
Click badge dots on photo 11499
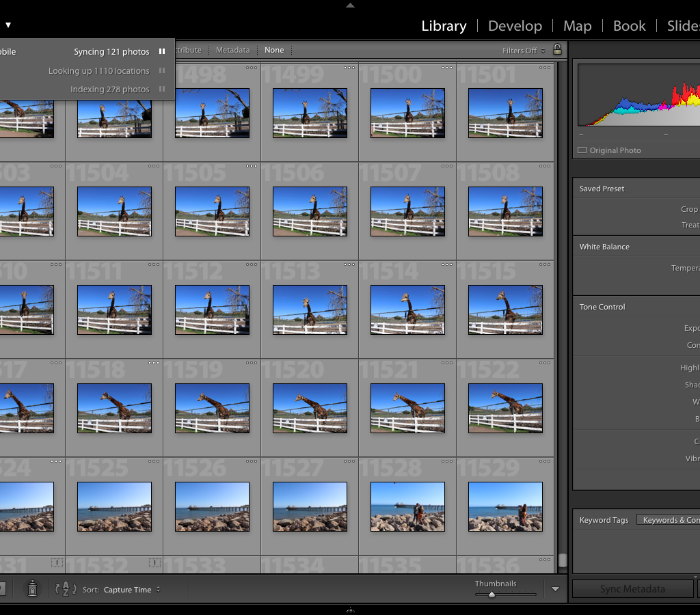pyautogui.click(x=349, y=68)
